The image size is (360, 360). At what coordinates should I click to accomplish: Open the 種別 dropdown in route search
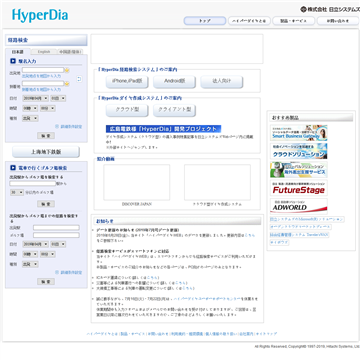[x=30, y=118]
